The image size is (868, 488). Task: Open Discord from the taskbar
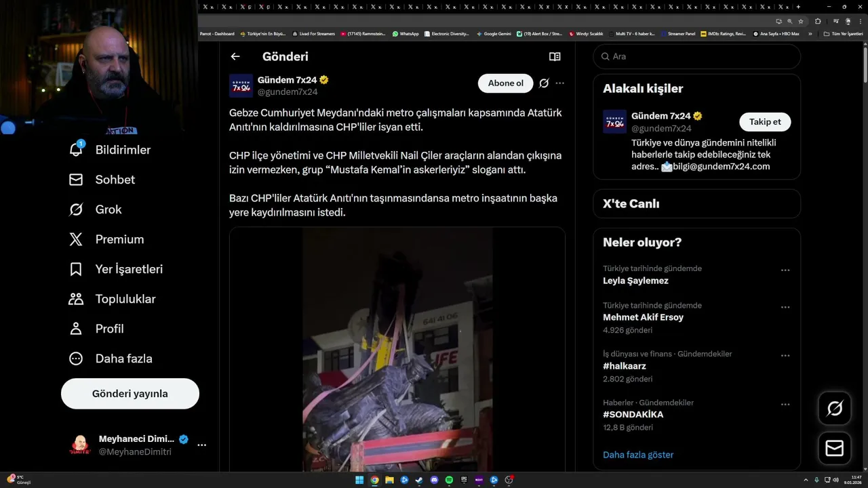(434, 480)
